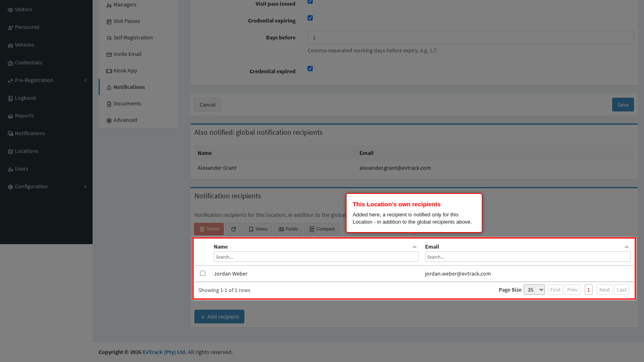Click the Personnel icon in sidebar
The width and height of the screenshot is (644, 362).
[10, 28]
